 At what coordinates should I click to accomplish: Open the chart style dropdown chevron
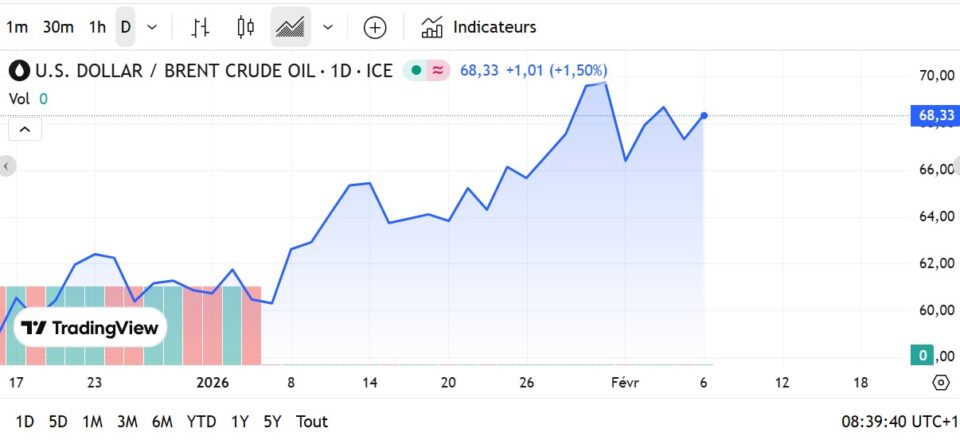(x=328, y=27)
